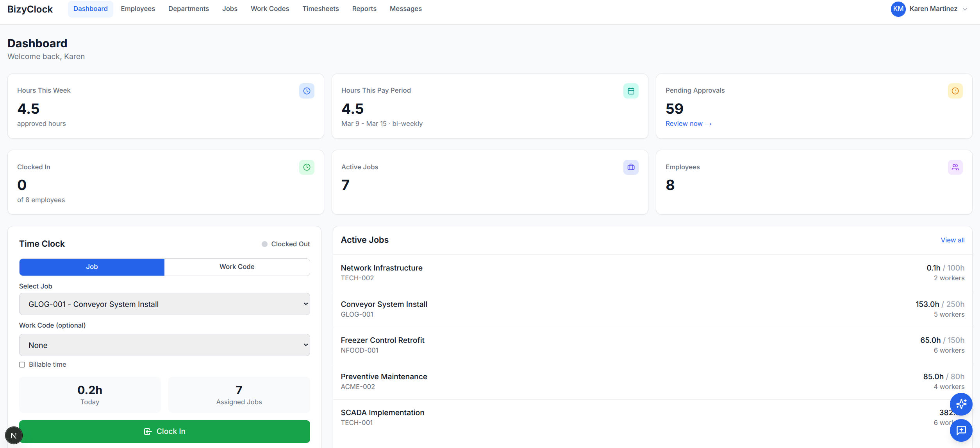
Task: Click Review now under Pending Approvals
Action: coord(688,124)
